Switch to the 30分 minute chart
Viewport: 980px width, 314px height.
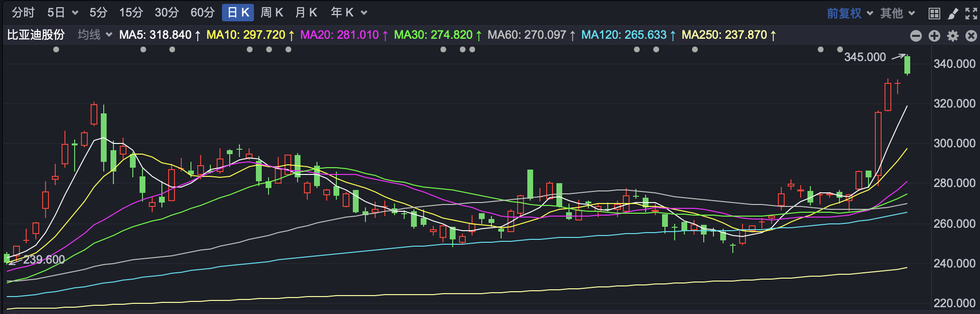pos(167,13)
